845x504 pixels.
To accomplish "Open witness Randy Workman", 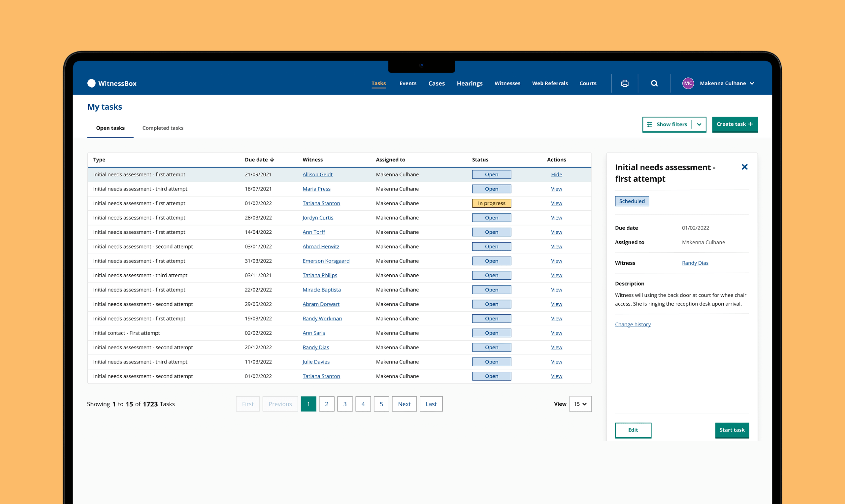I will click(x=322, y=319).
